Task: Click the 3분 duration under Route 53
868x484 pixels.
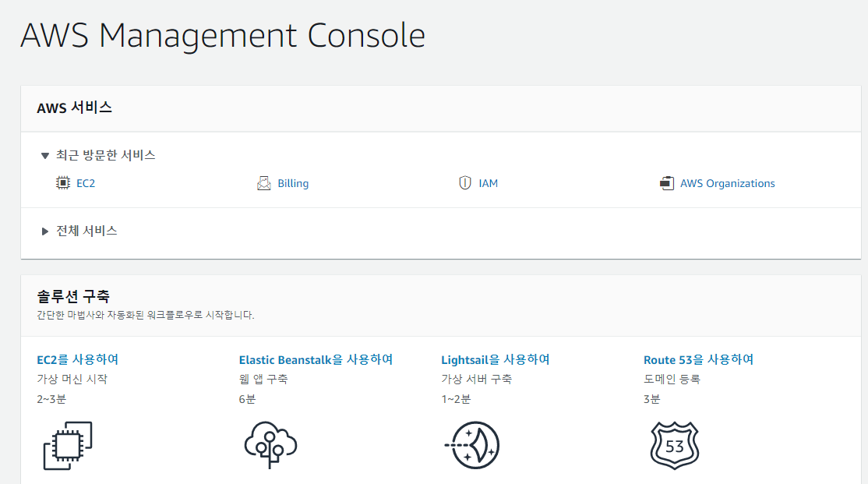Action: click(651, 399)
